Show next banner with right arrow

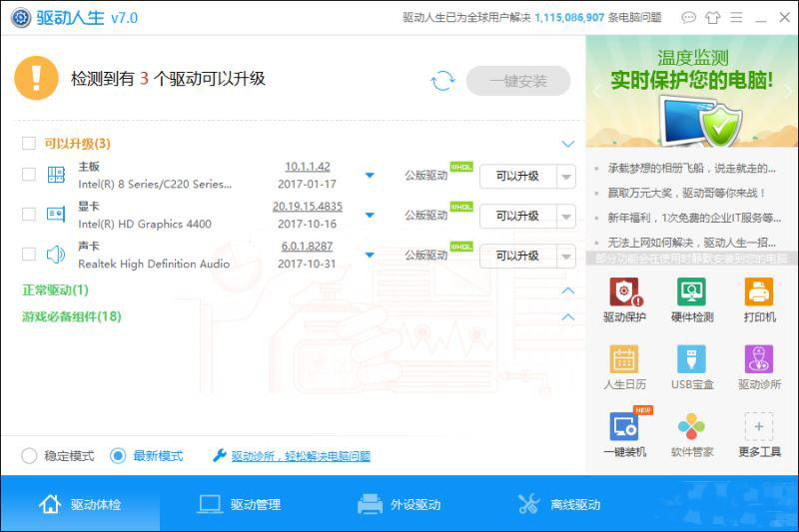[x=788, y=92]
